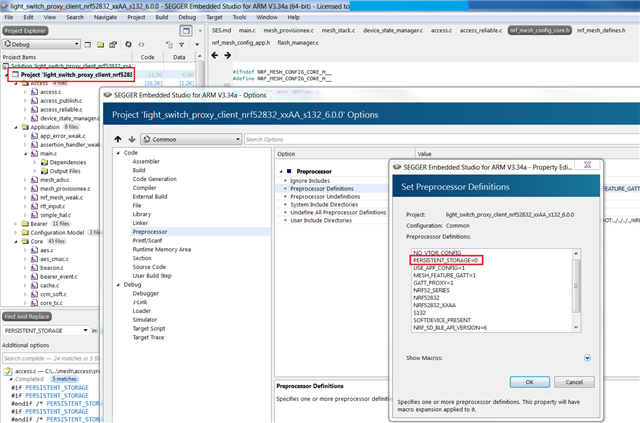Screen dimensions: 640x423
Task: Switch to the flash_manager.c editor tab
Action: [298, 43]
